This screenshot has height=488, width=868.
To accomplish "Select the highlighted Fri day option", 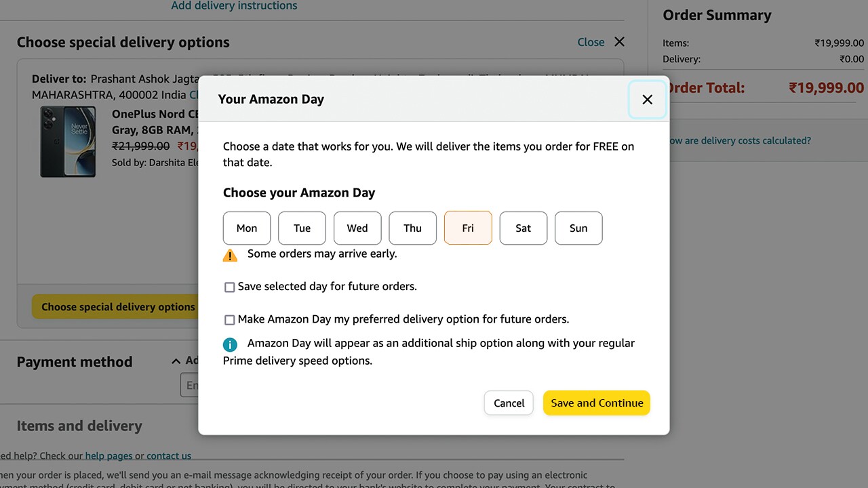I will pos(468,228).
